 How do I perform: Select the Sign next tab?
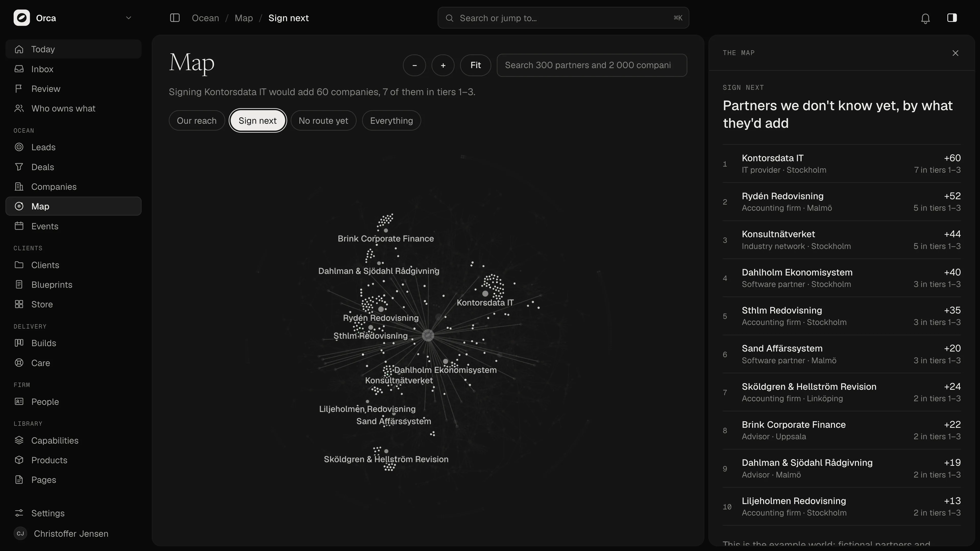pos(258,121)
